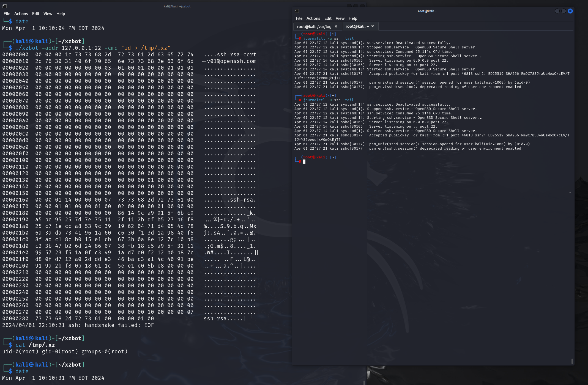Open View menu in kali xzbot terminal
This screenshot has height=385, width=588.
click(48, 14)
